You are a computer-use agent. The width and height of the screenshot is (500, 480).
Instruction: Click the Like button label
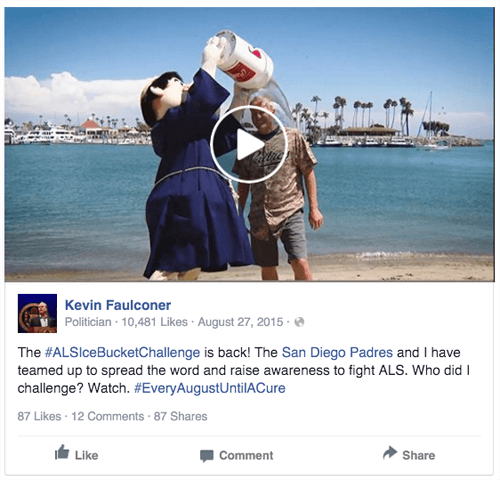click(x=86, y=455)
